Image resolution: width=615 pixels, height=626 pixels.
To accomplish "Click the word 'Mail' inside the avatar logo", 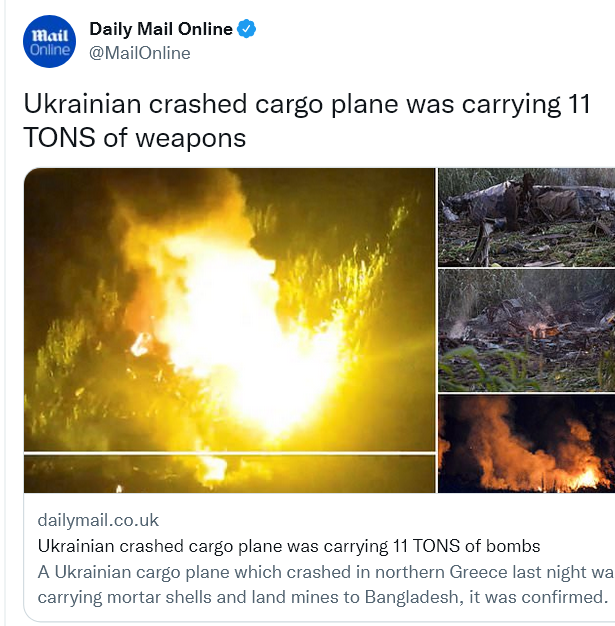I will pyautogui.click(x=50, y=36).
